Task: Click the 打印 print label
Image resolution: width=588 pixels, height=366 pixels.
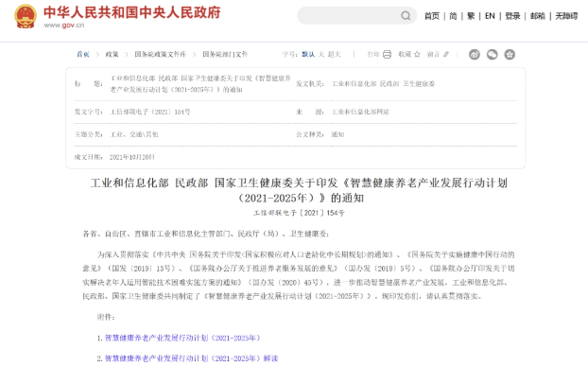Action: [373, 54]
